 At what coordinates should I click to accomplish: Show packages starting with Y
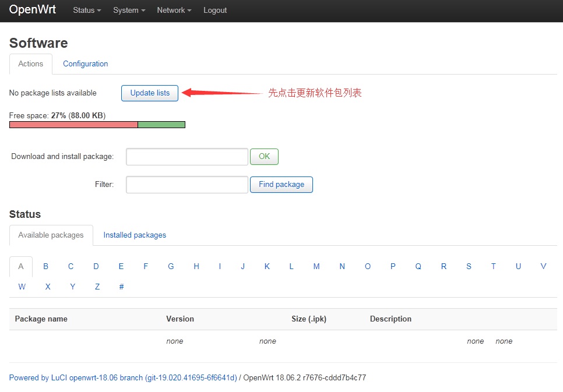tap(72, 287)
